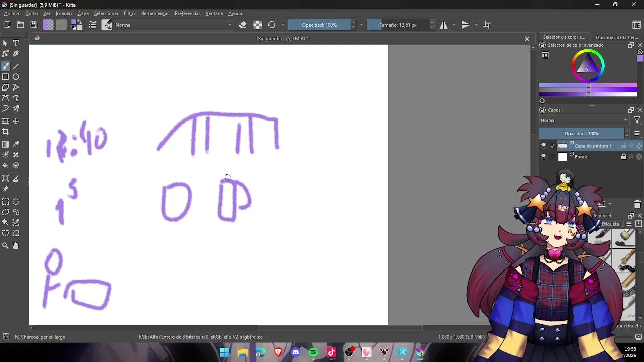Swap foreground and background colors
Viewport: 644px width, 362px height.
pos(80,22)
